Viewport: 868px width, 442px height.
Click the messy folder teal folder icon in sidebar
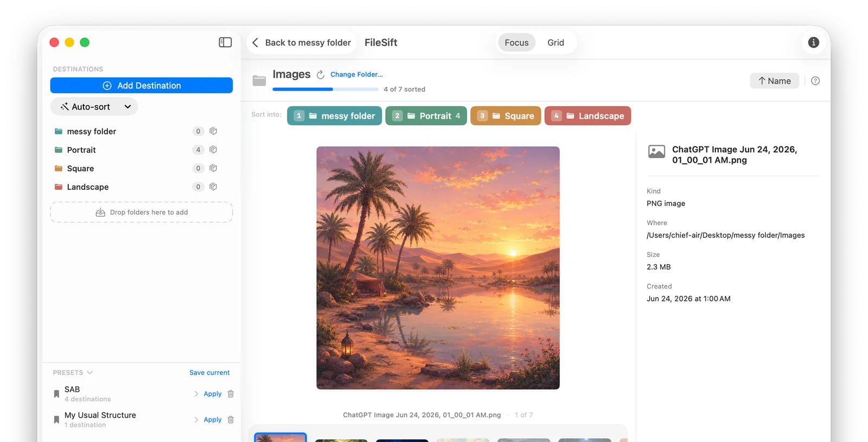point(58,131)
